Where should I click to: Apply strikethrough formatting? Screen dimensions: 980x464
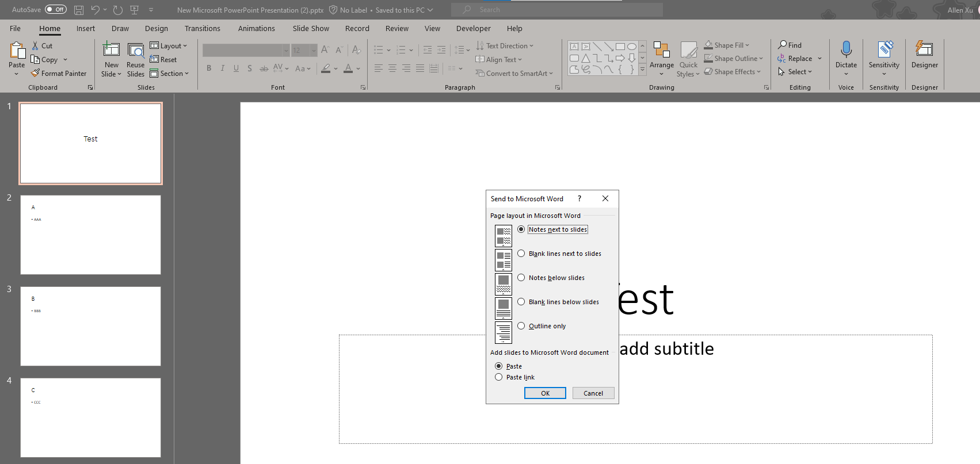pyautogui.click(x=264, y=68)
